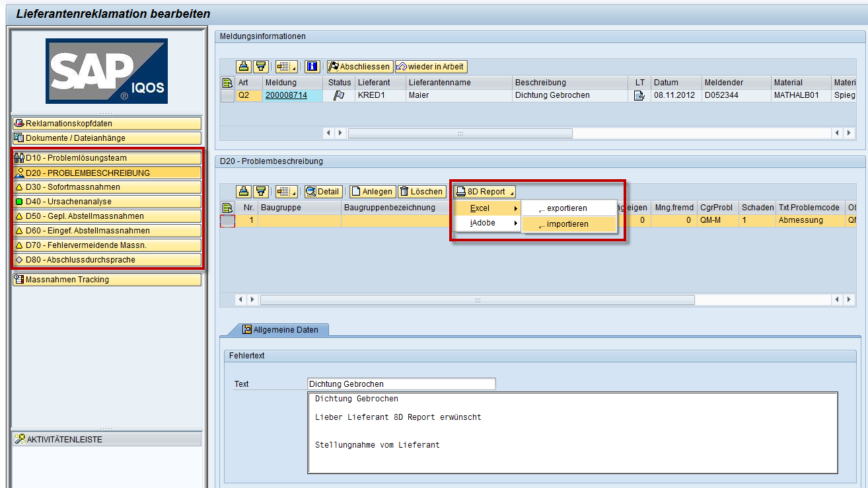Click the Löschen button

coord(421,192)
